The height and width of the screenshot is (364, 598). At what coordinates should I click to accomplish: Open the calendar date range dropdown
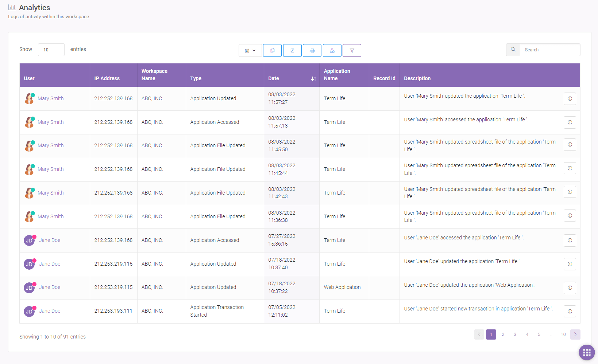tap(250, 51)
